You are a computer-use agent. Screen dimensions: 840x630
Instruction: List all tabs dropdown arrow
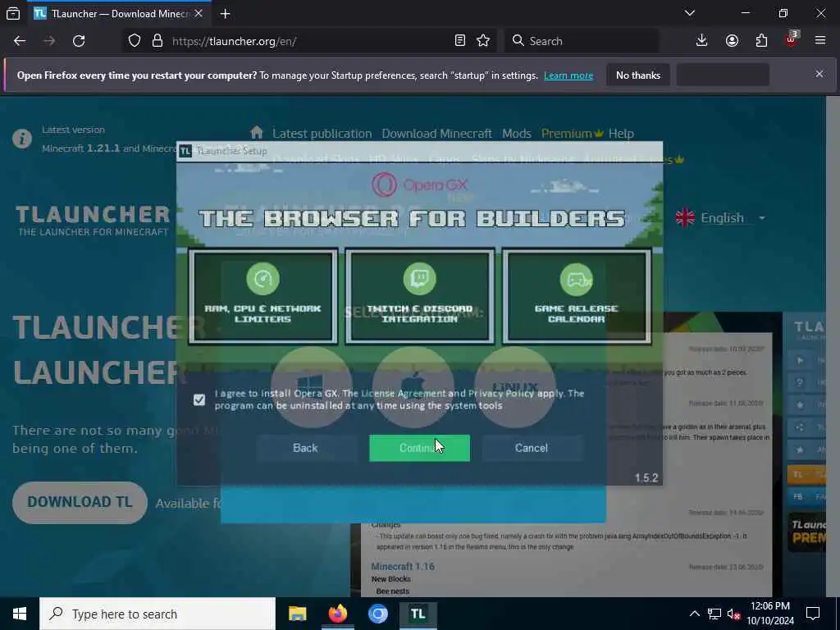[x=690, y=13]
